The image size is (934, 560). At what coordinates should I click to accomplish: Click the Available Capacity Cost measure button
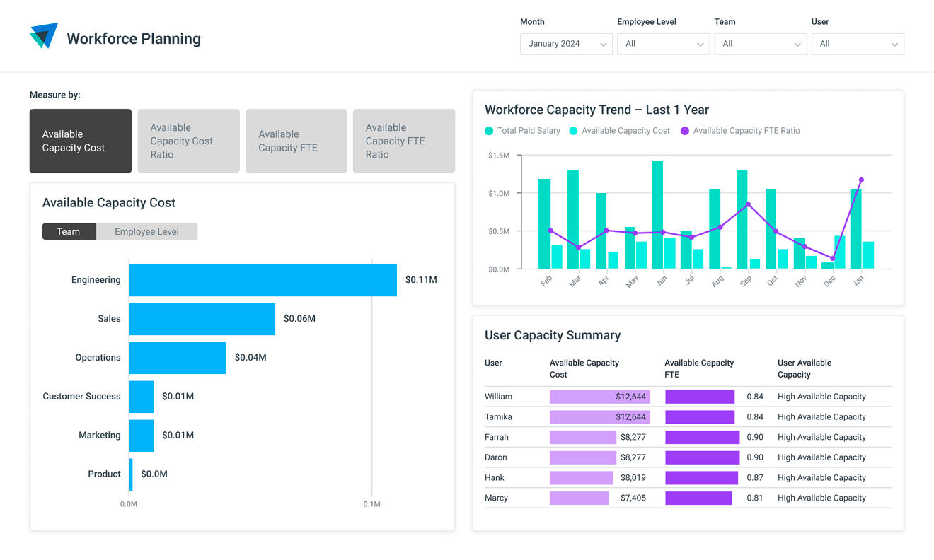pyautogui.click(x=80, y=141)
